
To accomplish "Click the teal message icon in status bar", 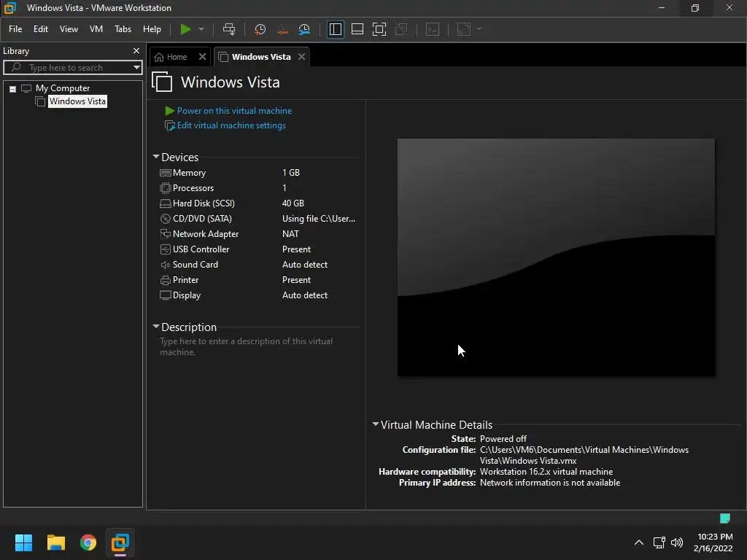I will (x=725, y=518).
